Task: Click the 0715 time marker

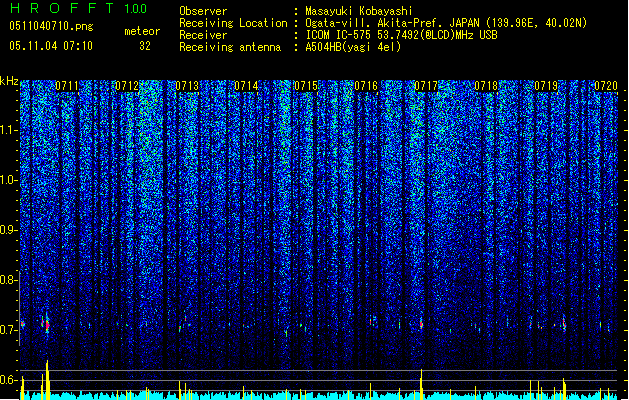Action: click(306, 86)
